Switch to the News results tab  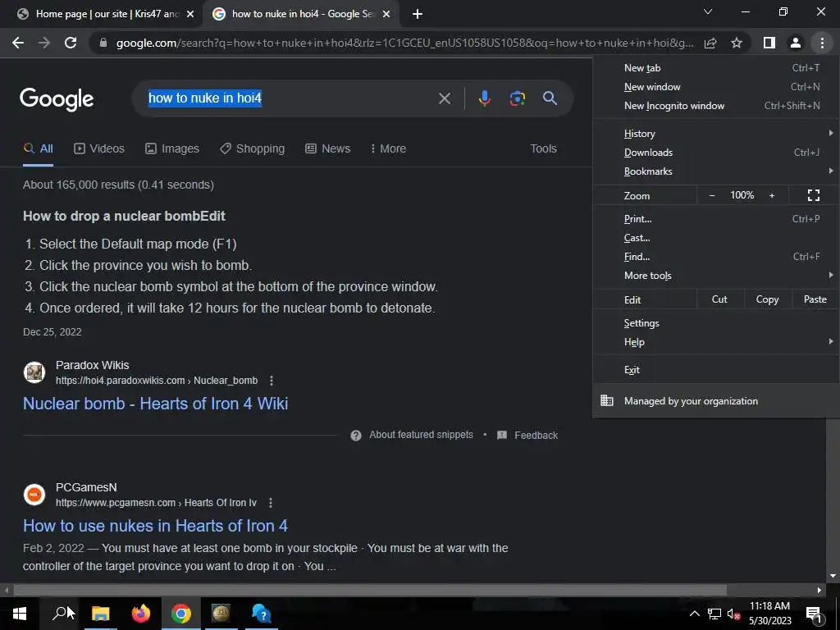(x=328, y=148)
